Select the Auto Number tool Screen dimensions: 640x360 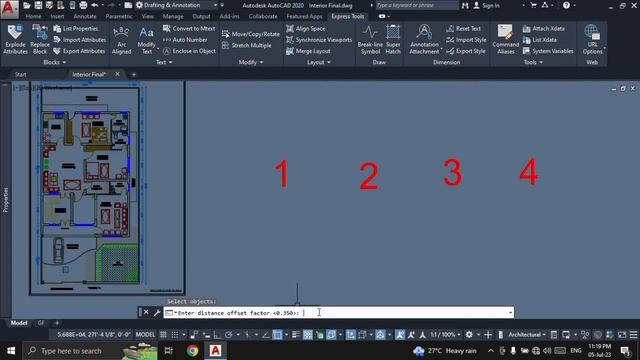(x=185, y=40)
